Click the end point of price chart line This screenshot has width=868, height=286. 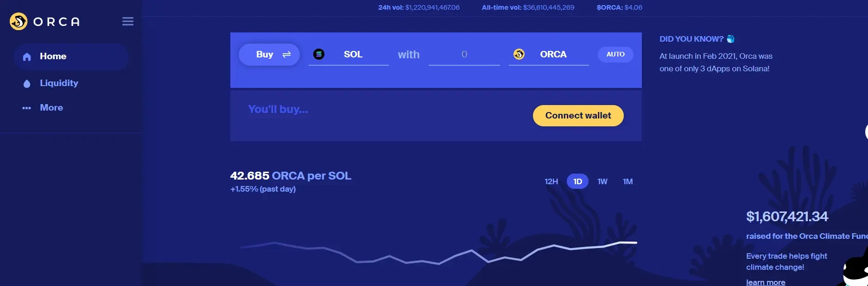click(636, 242)
